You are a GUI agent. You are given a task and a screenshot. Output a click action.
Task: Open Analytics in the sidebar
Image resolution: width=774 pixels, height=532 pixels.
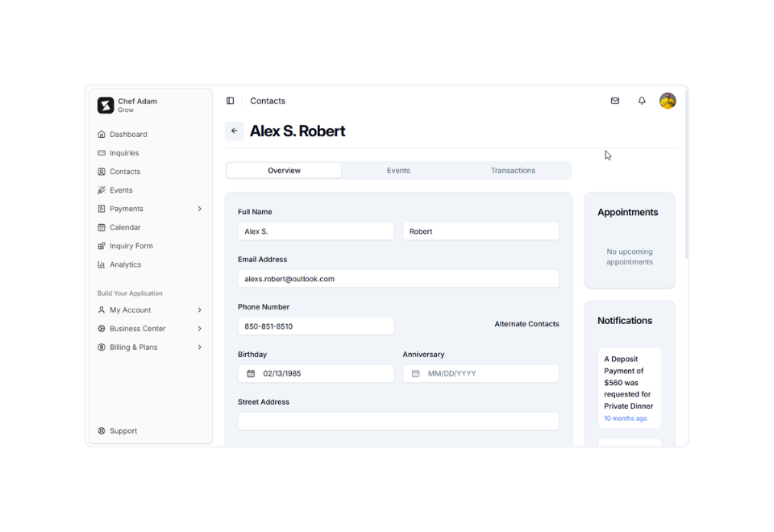pyautogui.click(x=126, y=264)
